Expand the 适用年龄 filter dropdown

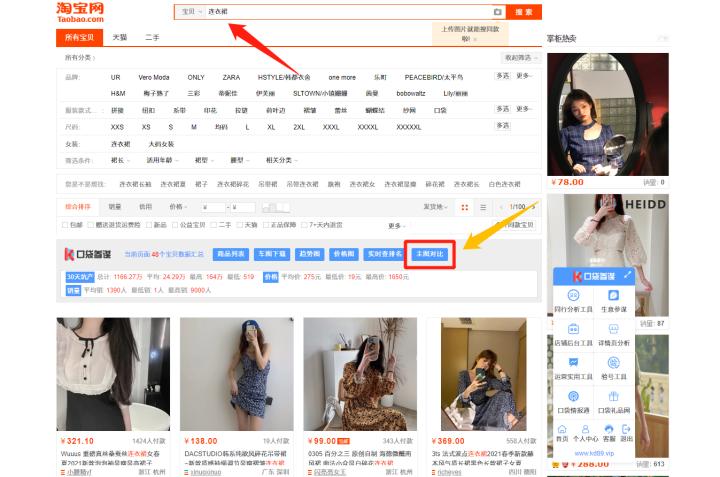point(162,160)
